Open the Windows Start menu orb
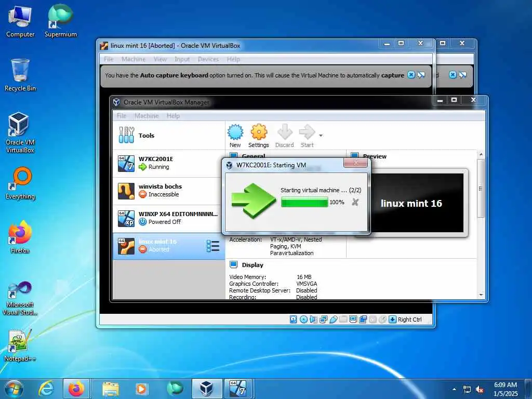This screenshot has width=532, height=399. click(x=14, y=389)
